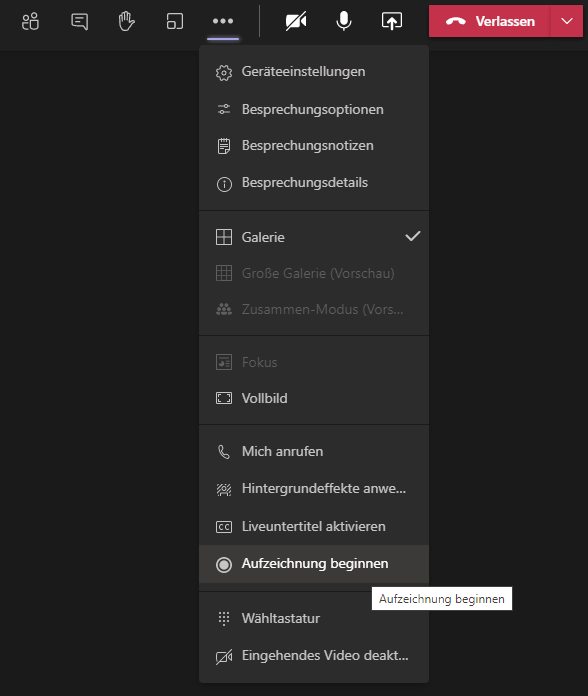Screen dimensions: 588x696
Task: Click the CC icon for Liveuntertitel
Action: [x=224, y=527]
